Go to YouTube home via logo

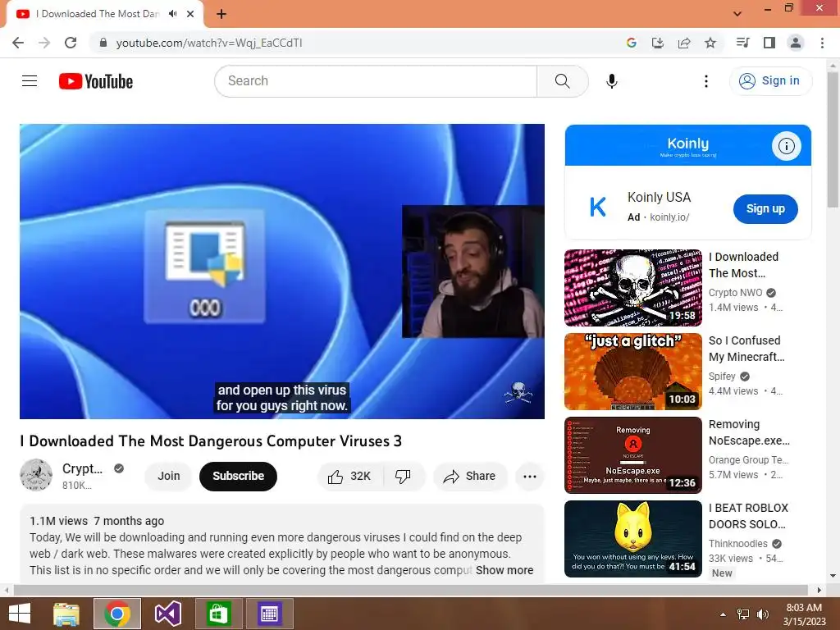[96, 81]
